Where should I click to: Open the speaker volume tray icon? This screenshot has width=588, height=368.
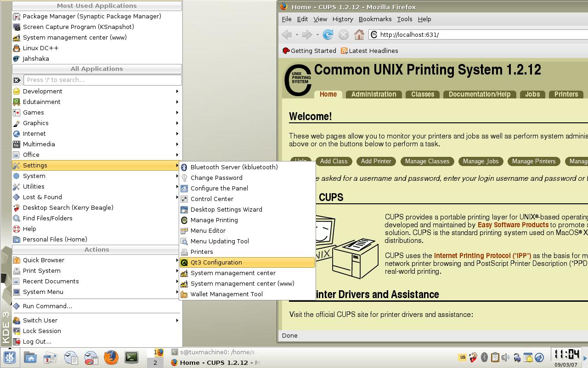(x=506, y=357)
